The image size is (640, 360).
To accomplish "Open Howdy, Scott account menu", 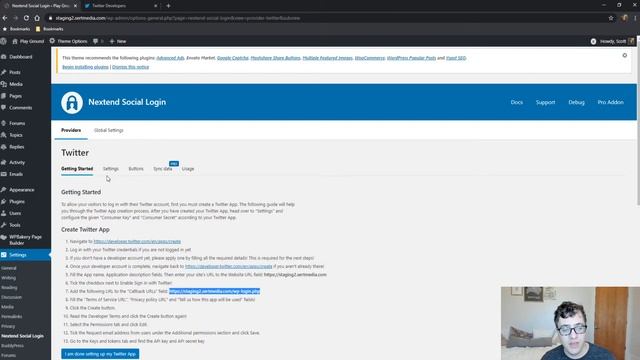I will click(612, 41).
